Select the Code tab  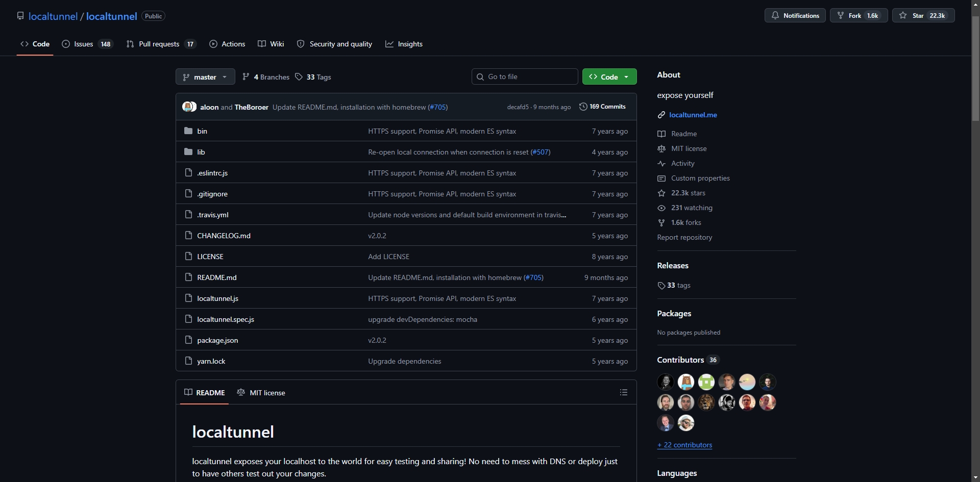35,44
